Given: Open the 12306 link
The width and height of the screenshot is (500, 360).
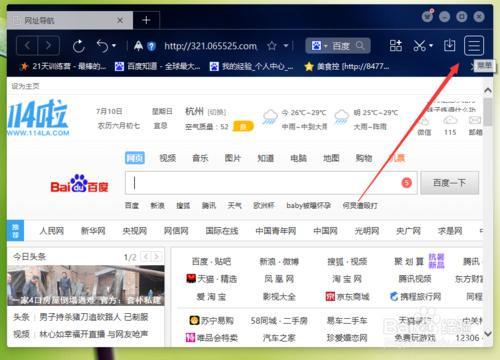Looking at the screenshot, I should tap(467, 338).
